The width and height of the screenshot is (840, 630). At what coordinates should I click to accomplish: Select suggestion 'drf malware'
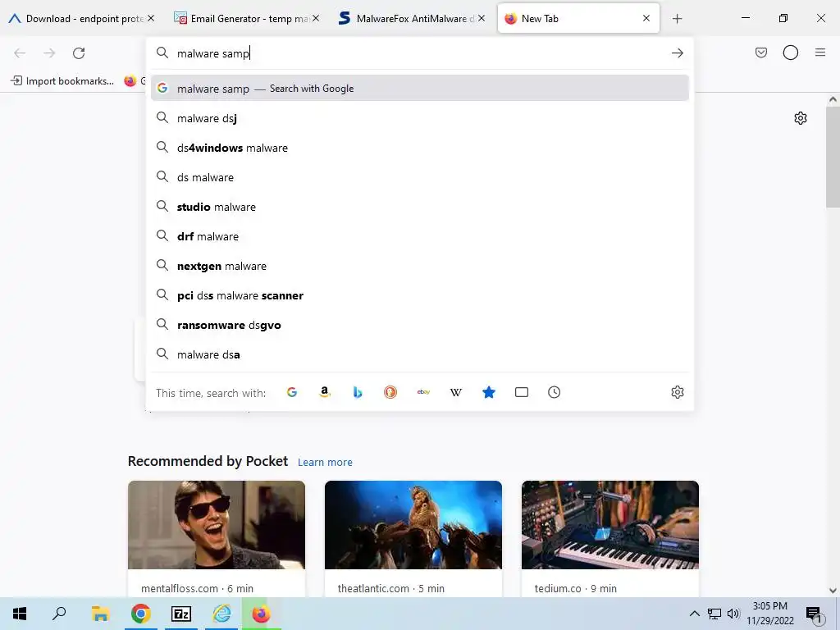[x=419, y=236]
